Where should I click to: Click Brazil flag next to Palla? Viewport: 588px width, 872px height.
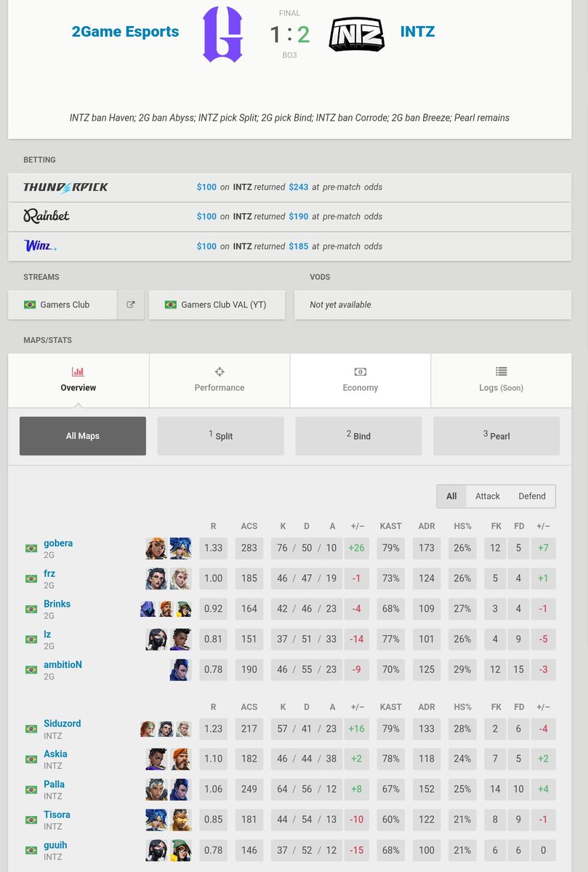click(x=31, y=790)
